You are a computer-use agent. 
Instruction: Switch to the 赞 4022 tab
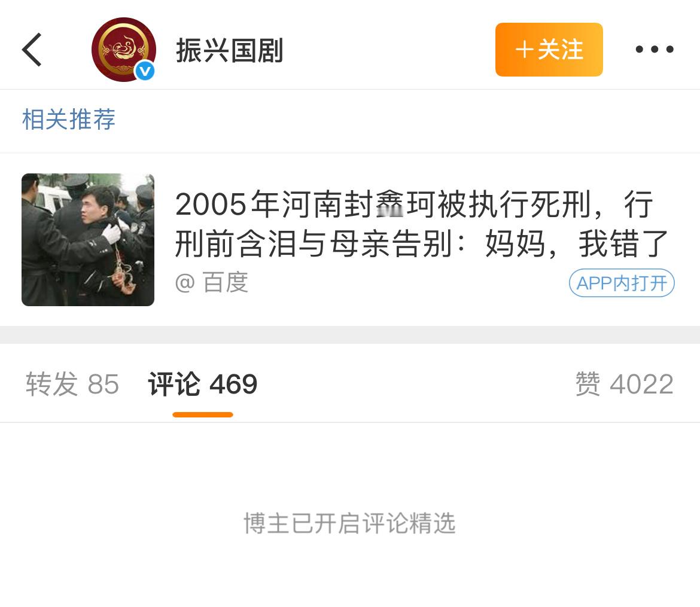[624, 384]
